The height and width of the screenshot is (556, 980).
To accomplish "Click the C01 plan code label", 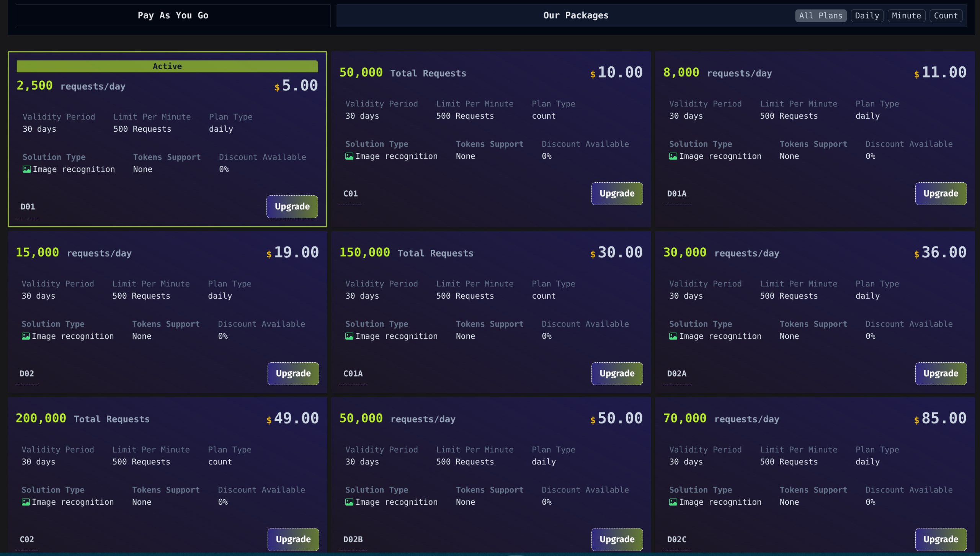I will 351,194.
